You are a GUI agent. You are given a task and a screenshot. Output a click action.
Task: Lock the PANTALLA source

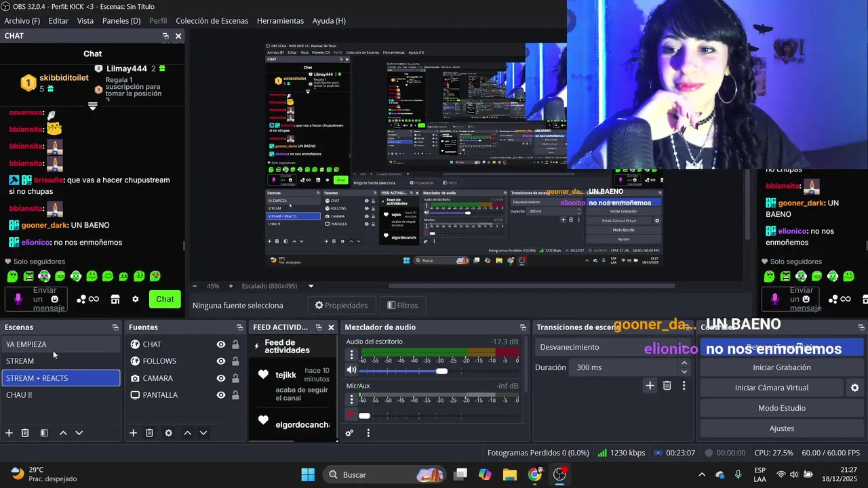235,395
